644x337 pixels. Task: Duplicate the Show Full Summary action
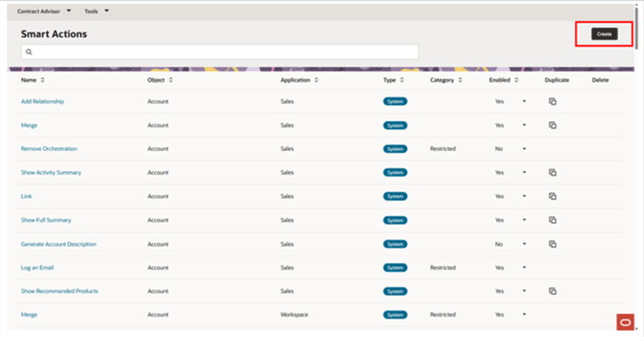(x=553, y=220)
